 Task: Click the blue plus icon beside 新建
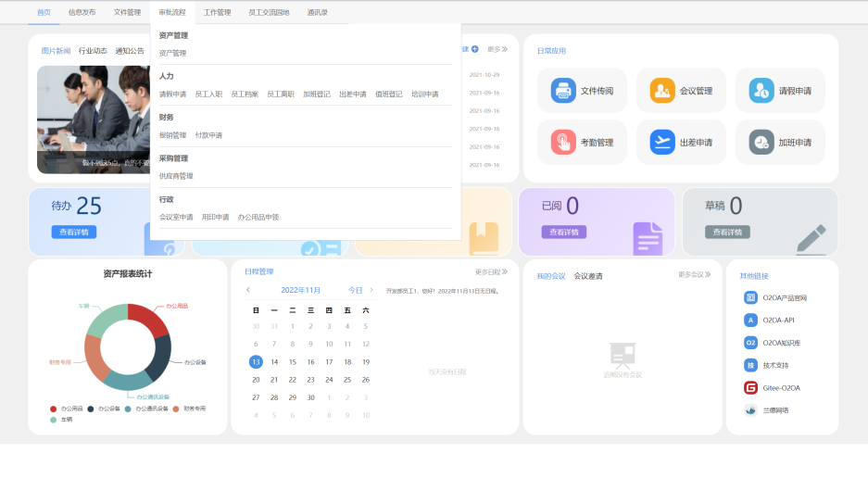474,49
